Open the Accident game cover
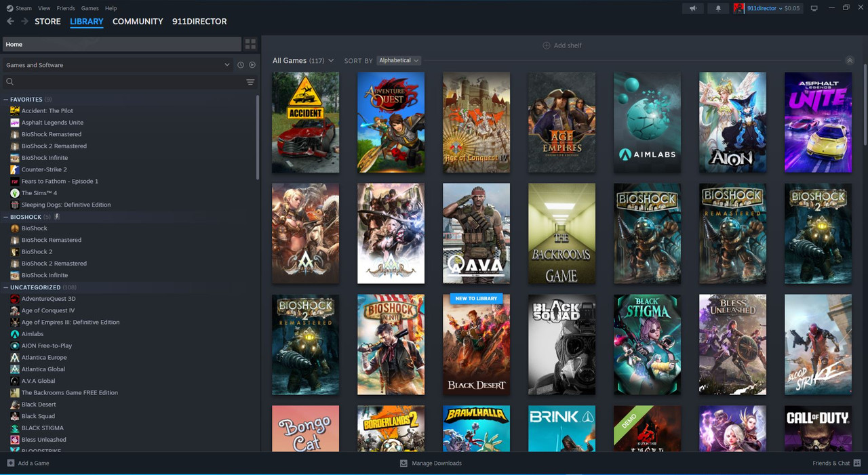The image size is (868, 475). tap(305, 123)
